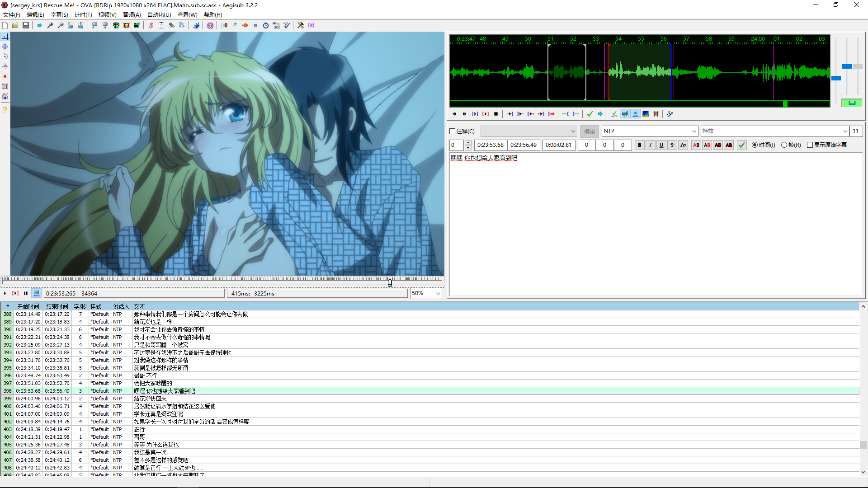The height and width of the screenshot is (488, 868).
Task: Toggle auto-advance to next line
Action: pos(625,114)
